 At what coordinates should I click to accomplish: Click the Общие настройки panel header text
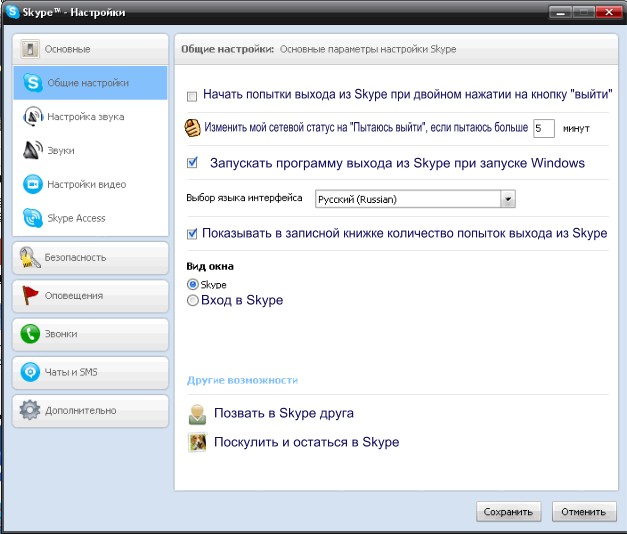coord(228,49)
